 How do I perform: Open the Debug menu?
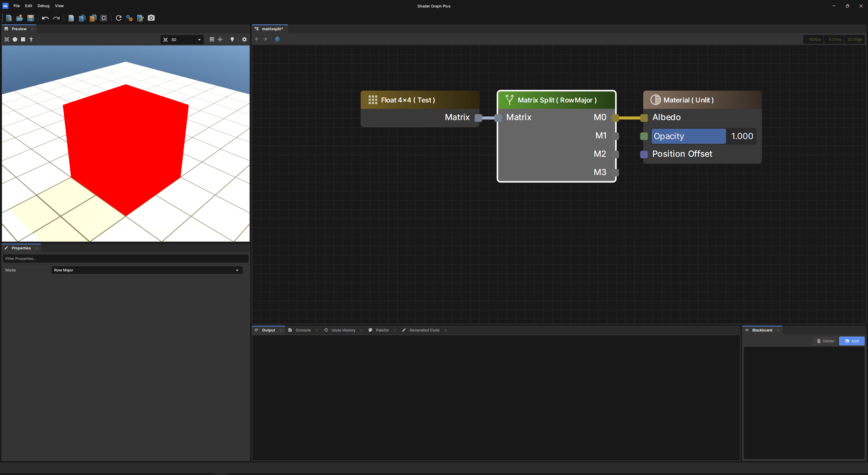43,6
